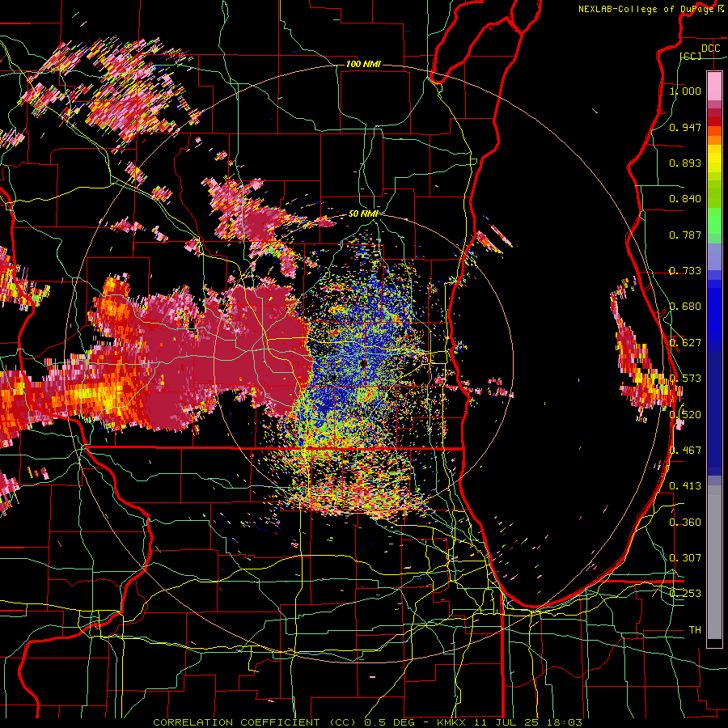Screen dimensions: 728x728
Task: Click the 0.467 scale value
Action: (685, 451)
